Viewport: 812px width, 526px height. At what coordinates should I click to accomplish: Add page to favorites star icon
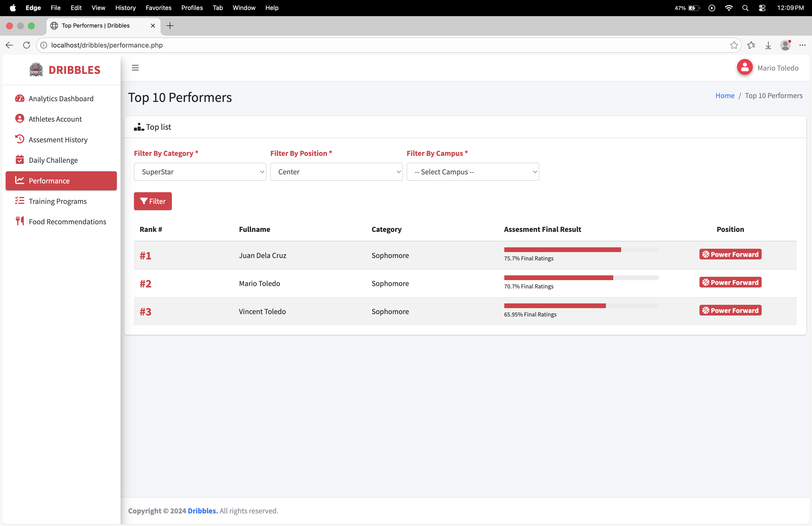tap(734, 45)
